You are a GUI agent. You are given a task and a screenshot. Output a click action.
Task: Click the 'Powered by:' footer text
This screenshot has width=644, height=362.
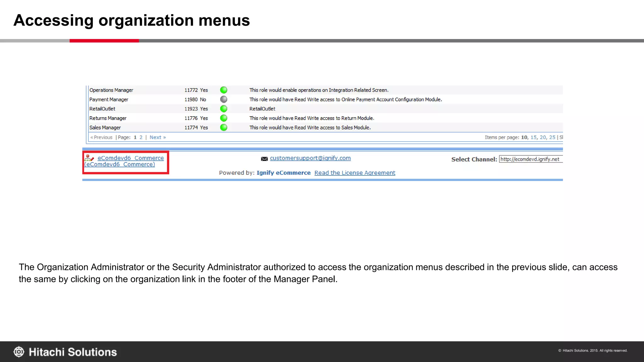pyautogui.click(x=237, y=173)
